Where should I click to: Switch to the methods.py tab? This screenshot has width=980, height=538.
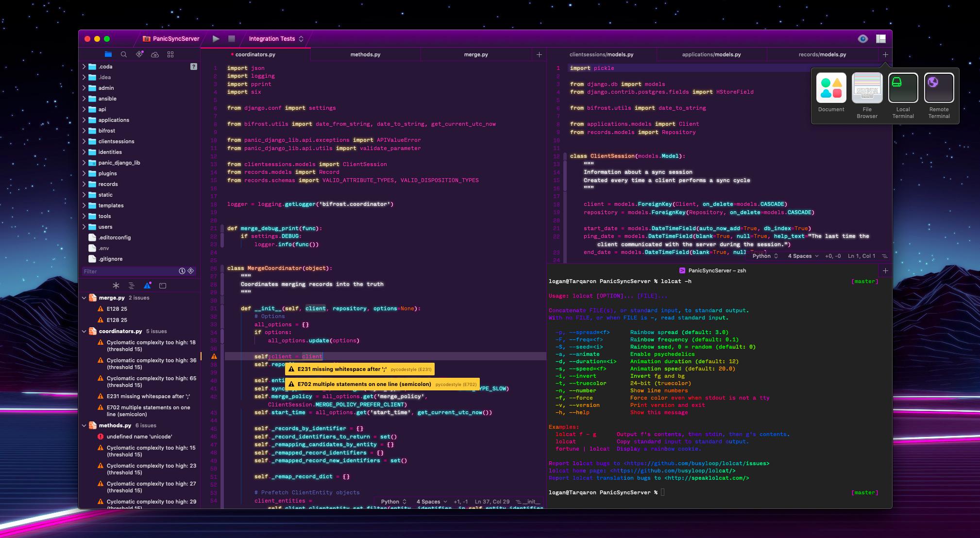pos(365,54)
